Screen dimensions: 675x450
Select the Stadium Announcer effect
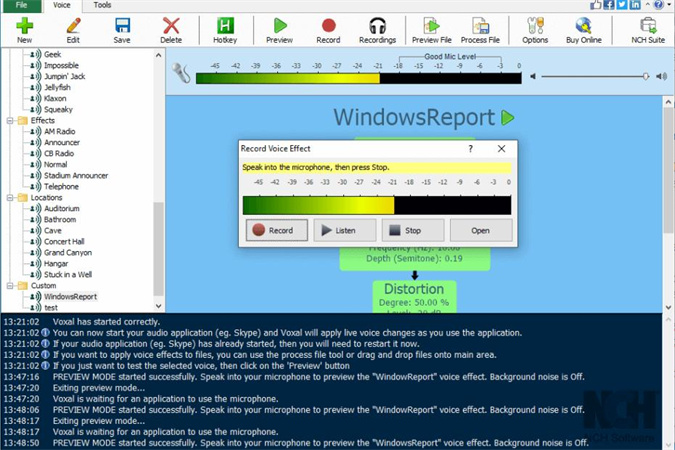[76, 175]
